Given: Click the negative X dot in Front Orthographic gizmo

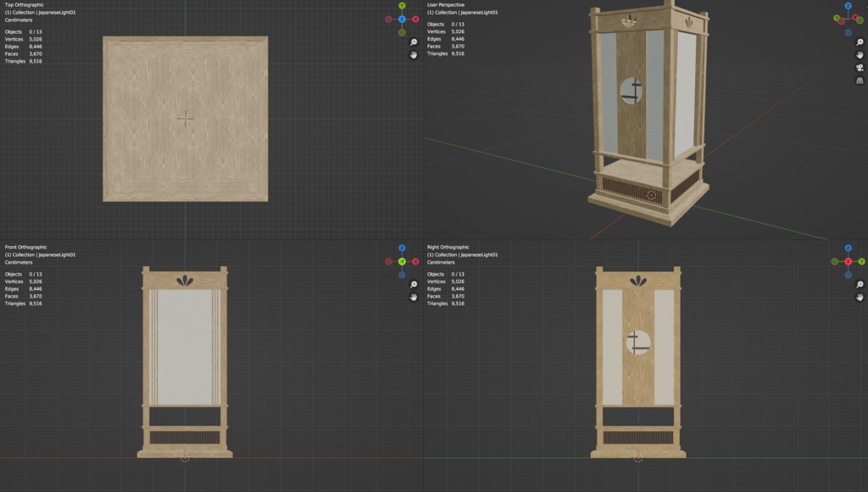Looking at the screenshot, I should coord(388,261).
